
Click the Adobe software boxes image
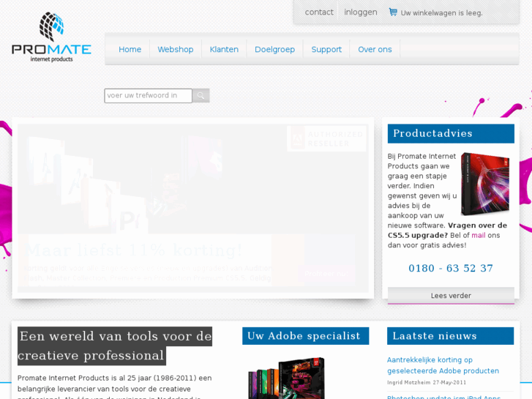[x=287, y=378]
